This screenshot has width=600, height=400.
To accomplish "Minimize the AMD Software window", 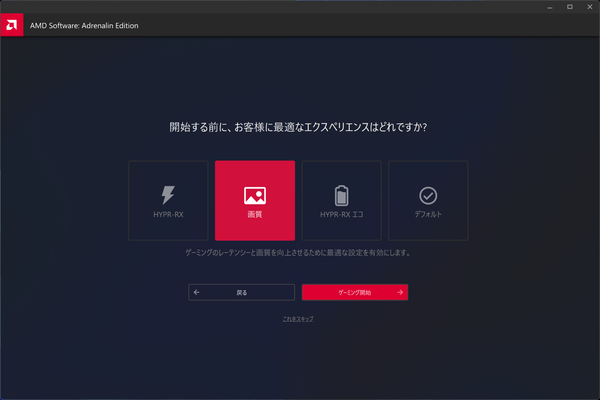I will 550,7.
